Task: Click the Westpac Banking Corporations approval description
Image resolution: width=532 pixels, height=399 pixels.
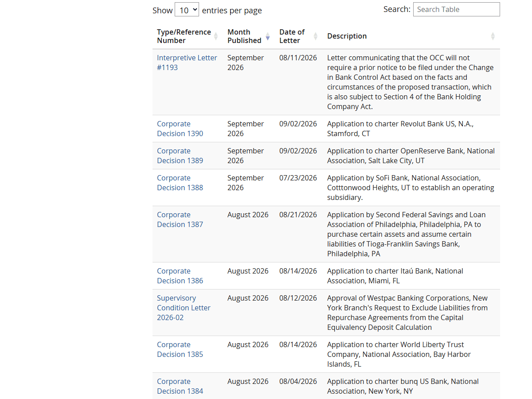Action: [407, 313]
